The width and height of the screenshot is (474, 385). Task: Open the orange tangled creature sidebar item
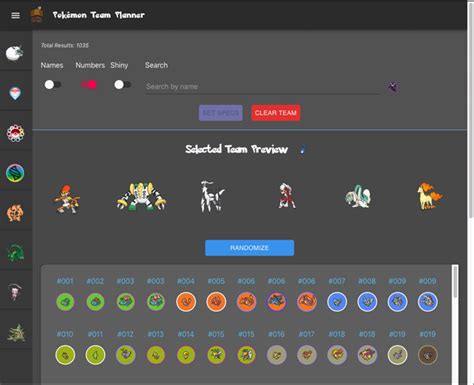point(15,213)
